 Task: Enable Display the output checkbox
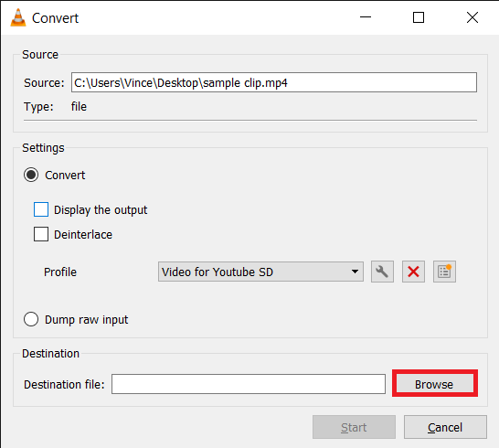pyautogui.click(x=41, y=209)
